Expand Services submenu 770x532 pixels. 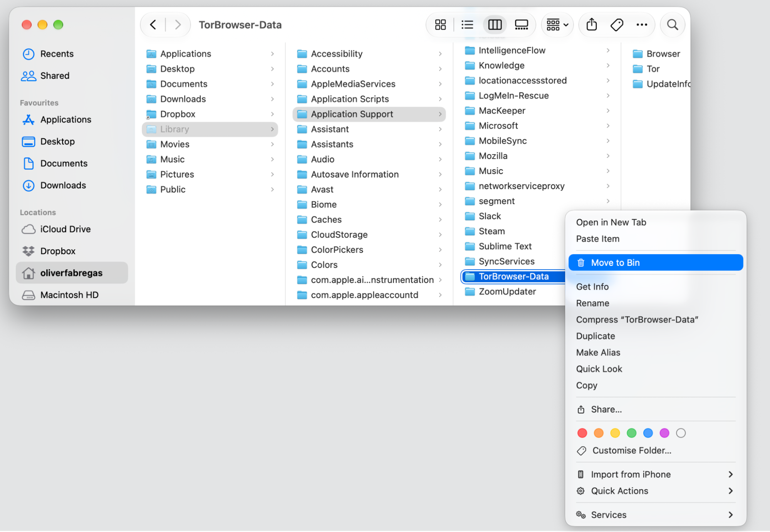pyautogui.click(x=655, y=515)
